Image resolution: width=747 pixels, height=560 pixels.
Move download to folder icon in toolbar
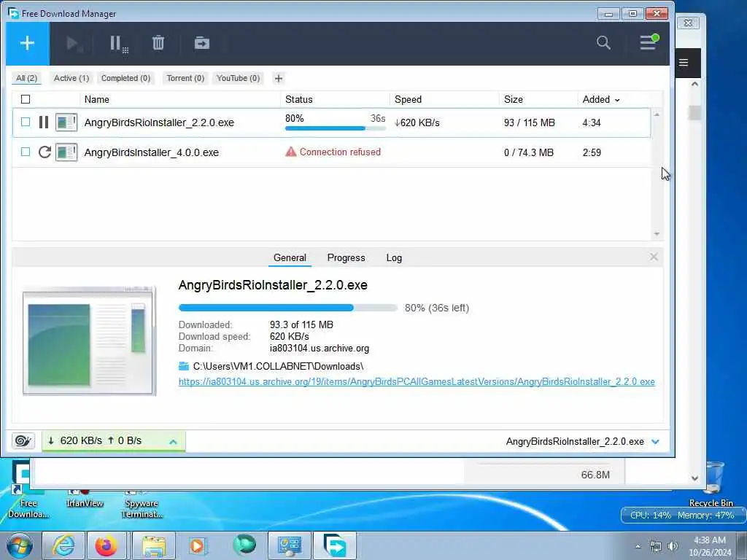[202, 43]
